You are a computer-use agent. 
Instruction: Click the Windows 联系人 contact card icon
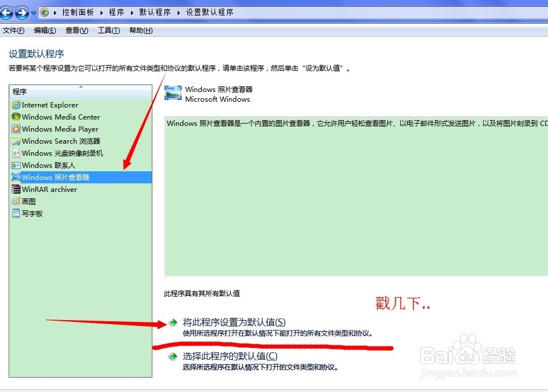click(16, 166)
